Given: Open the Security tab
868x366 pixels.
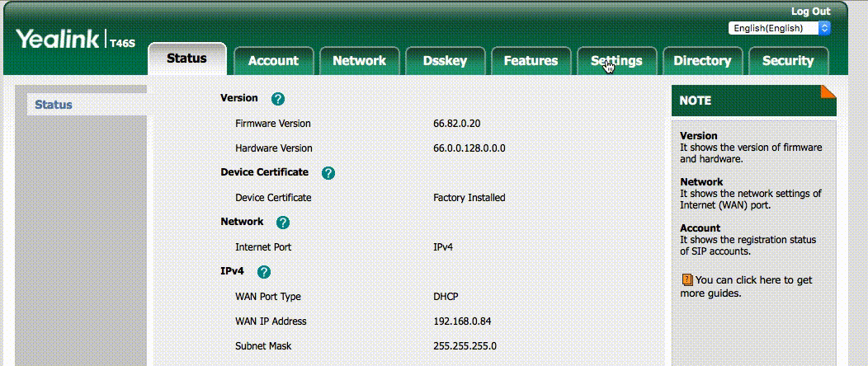Looking at the screenshot, I should pyautogui.click(x=788, y=61).
